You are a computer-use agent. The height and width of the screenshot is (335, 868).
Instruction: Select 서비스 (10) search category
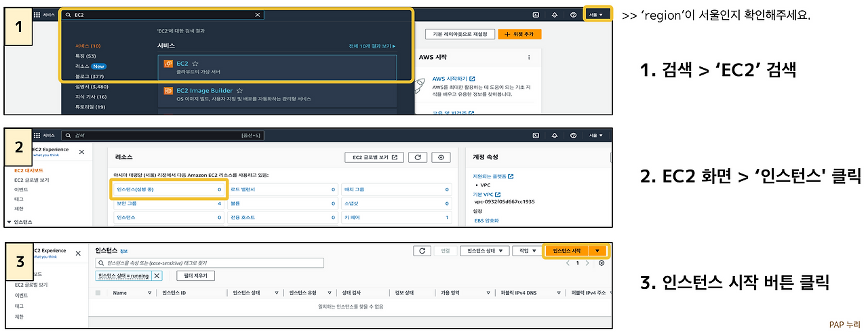[88, 46]
